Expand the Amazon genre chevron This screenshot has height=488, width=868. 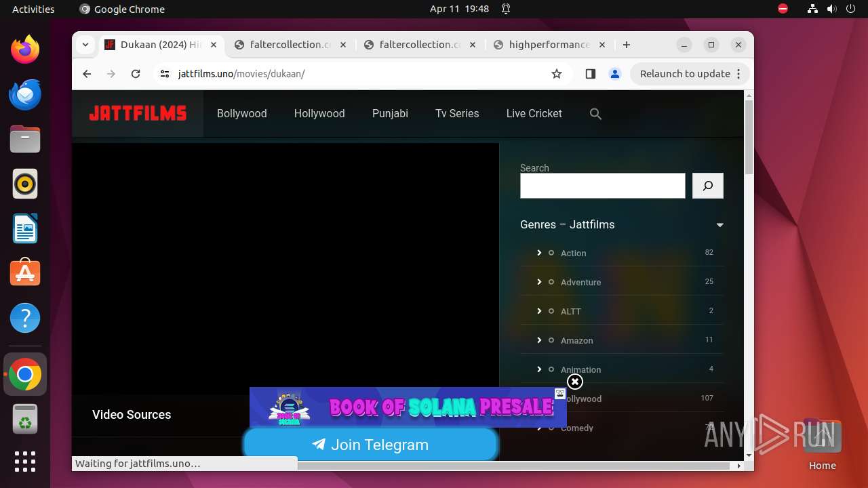tap(539, 340)
